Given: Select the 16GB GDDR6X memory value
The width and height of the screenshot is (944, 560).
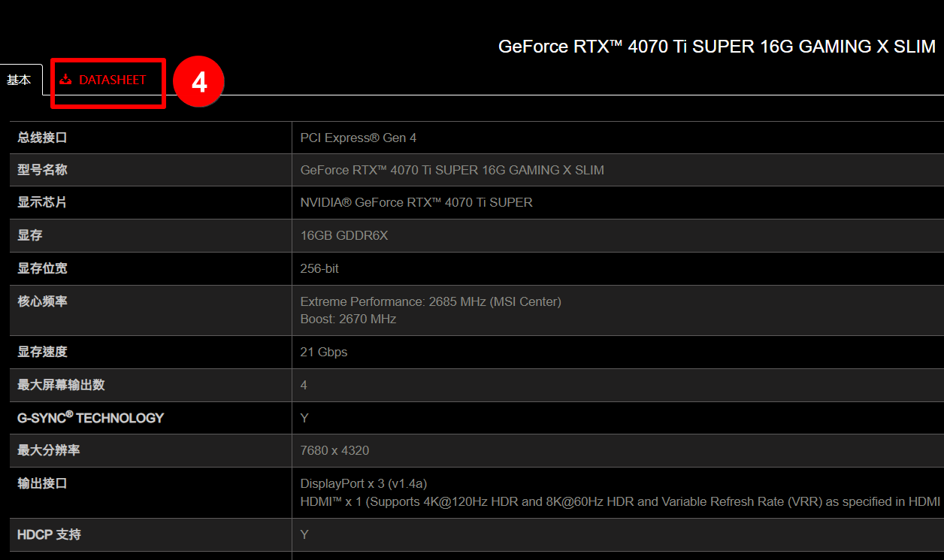Looking at the screenshot, I should pos(346,235).
